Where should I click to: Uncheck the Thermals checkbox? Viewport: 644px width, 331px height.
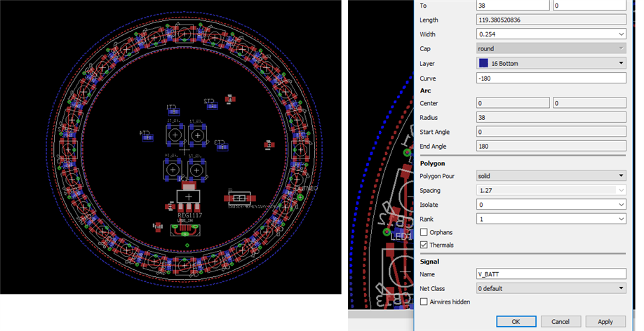pyautogui.click(x=424, y=245)
